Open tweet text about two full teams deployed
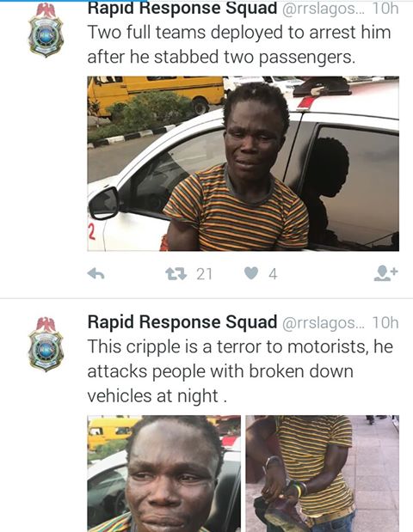The width and height of the screenshot is (413, 532). [239, 45]
